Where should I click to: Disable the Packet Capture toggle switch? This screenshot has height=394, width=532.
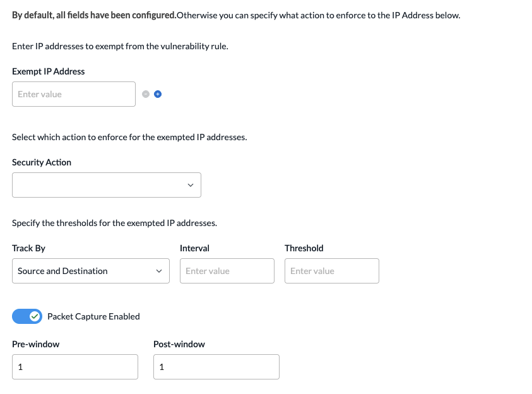[27, 316]
